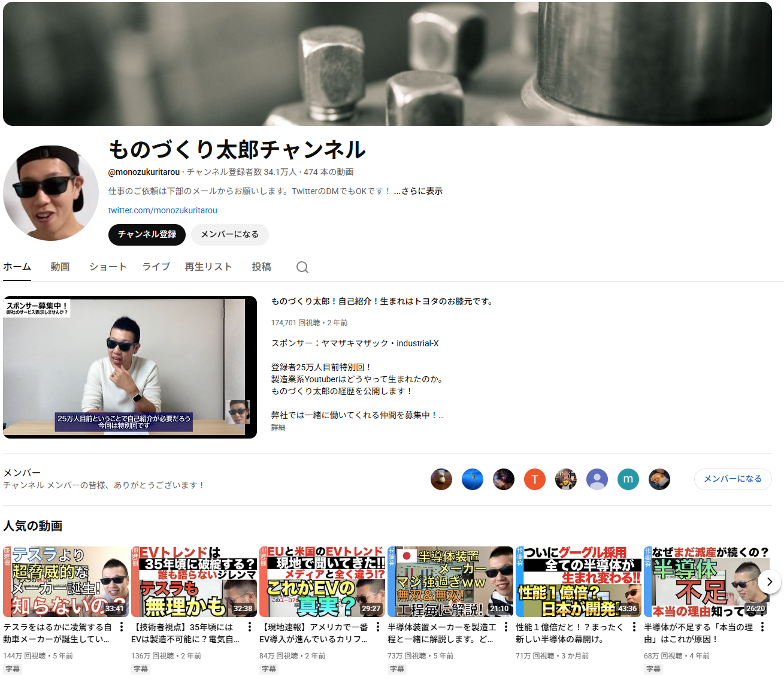This screenshot has width=784, height=683.
Task: Open the twitter.com/monozukuritarou link
Action: click(162, 210)
